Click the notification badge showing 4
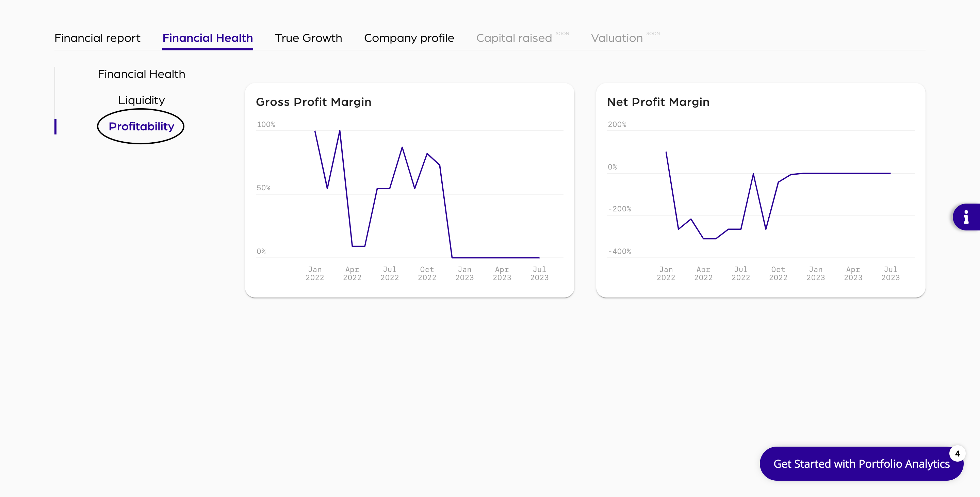 click(957, 453)
